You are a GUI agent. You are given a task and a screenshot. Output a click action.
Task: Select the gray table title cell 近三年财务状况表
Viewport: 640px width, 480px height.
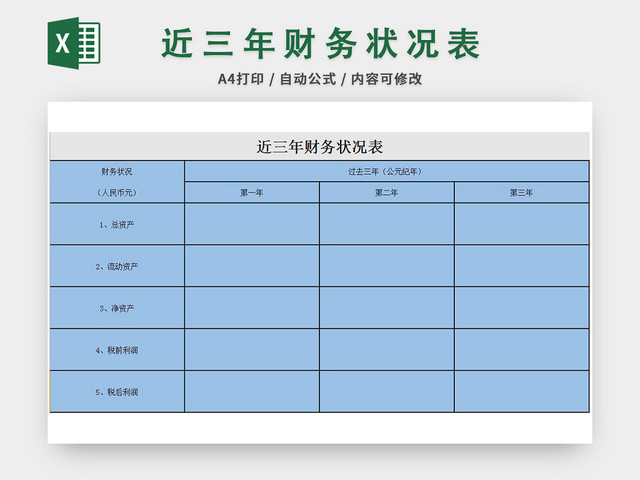[320, 147]
